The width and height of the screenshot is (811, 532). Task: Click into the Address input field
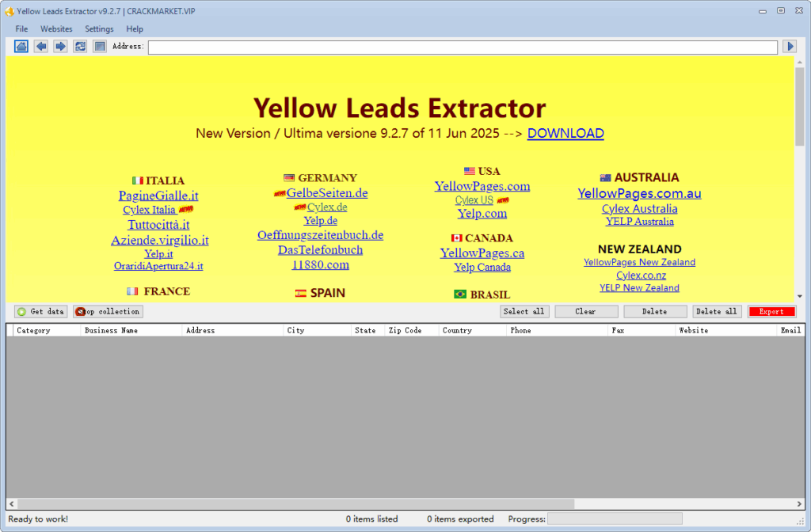pos(463,47)
